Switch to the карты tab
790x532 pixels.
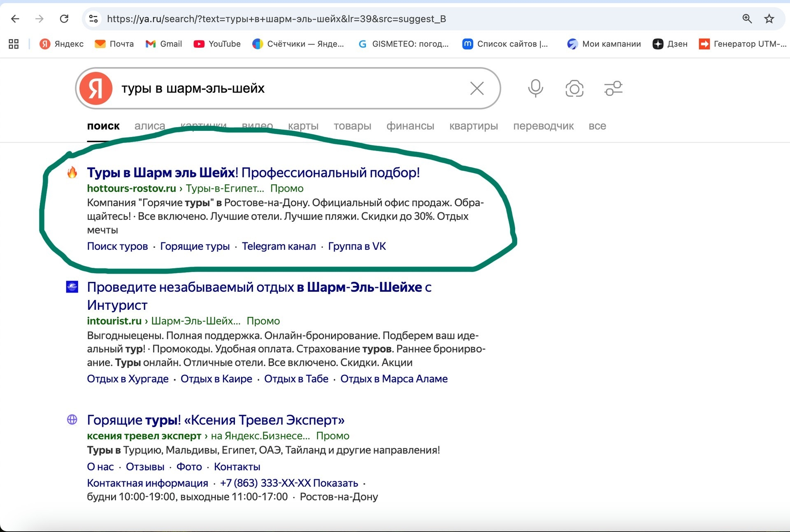(x=303, y=126)
